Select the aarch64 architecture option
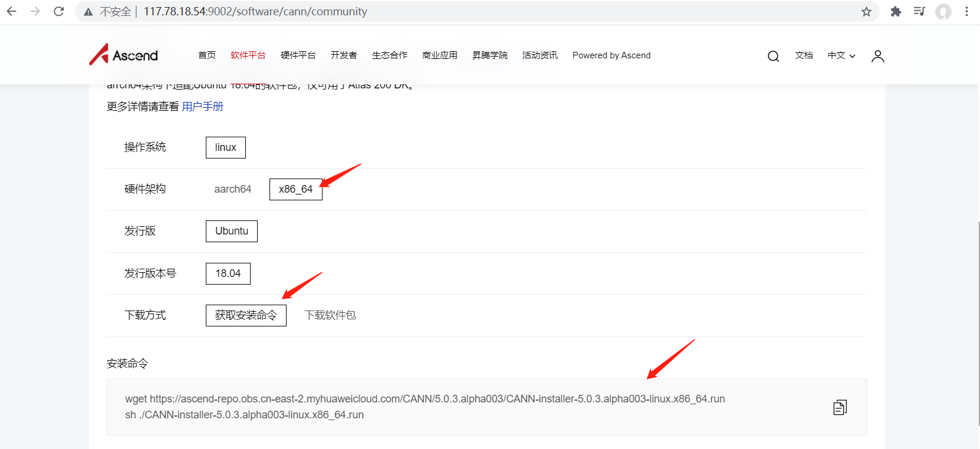 pos(233,189)
